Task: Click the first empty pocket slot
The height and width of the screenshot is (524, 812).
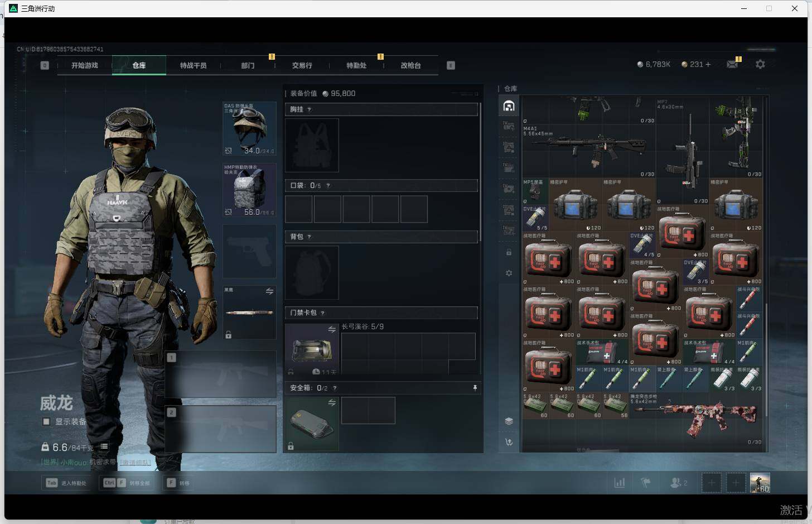Action: [298, 209]
